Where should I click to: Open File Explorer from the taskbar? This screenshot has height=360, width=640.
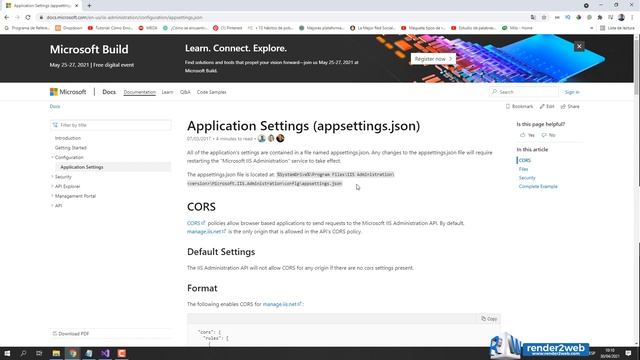[56, 353]
